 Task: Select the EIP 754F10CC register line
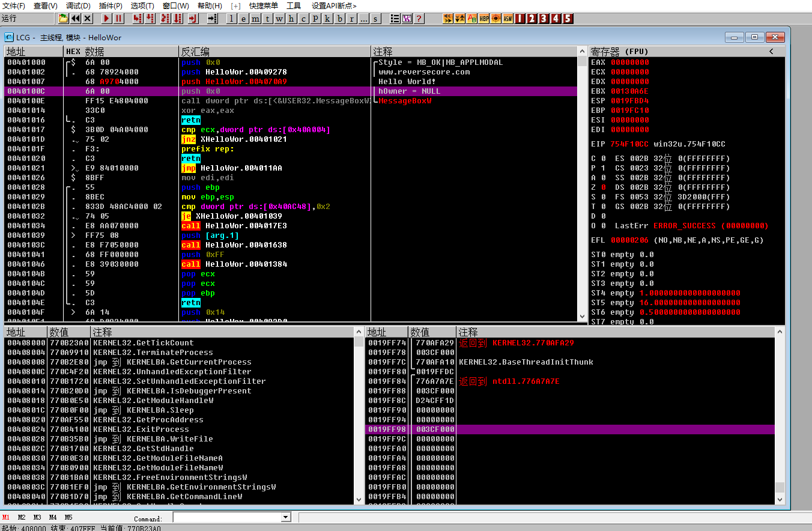click(x=658, y=144)
